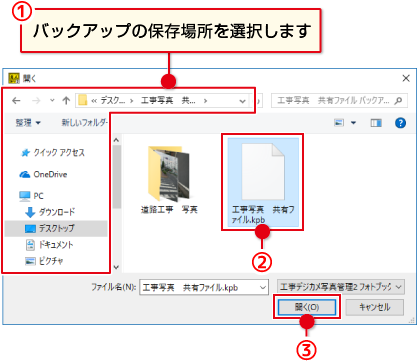Click the Forward navigation arrow

coord(36,100)
